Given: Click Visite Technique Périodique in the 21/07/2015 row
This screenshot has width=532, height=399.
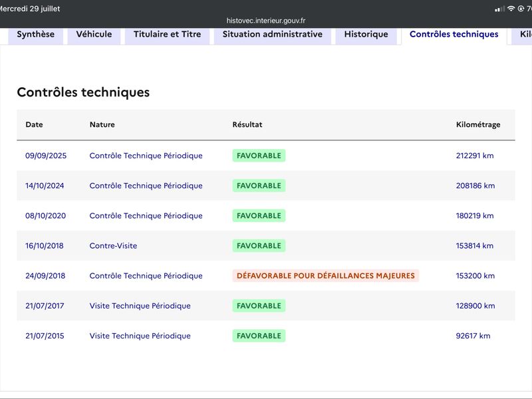Looking at the screenshot, I should click(140, 336).
